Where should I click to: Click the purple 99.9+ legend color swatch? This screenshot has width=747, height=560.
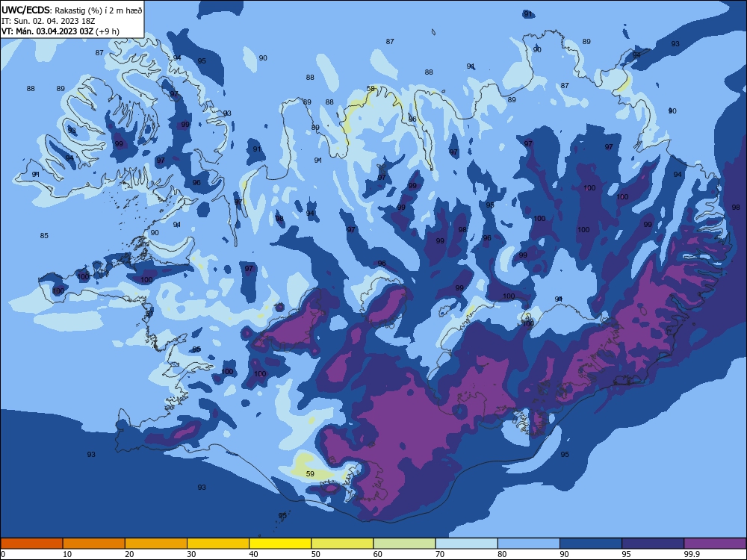click(x=715, y=544)
